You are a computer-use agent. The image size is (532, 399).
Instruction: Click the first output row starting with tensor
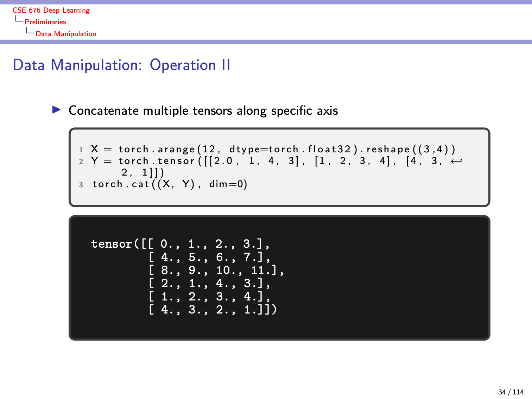180,244
